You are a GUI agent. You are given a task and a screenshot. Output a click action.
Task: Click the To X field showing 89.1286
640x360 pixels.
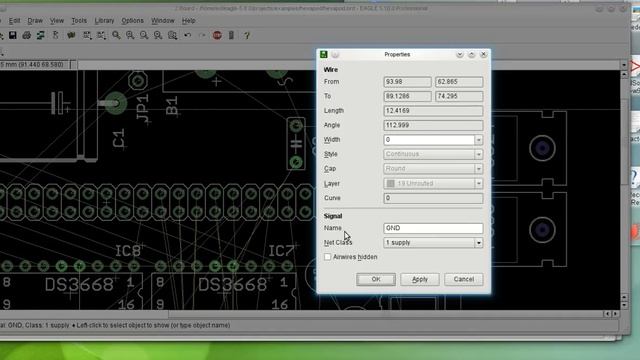(x=407, y=96)
